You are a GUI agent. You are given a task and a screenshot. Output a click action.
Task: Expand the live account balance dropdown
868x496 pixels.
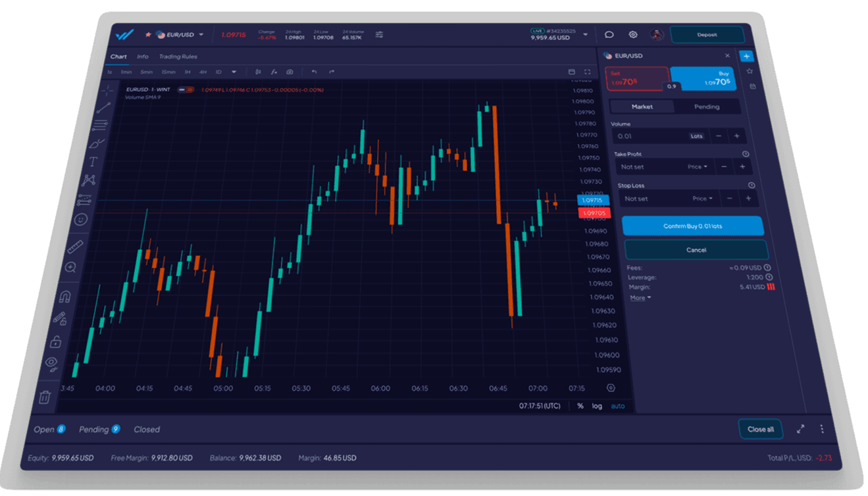pos(586,34)
